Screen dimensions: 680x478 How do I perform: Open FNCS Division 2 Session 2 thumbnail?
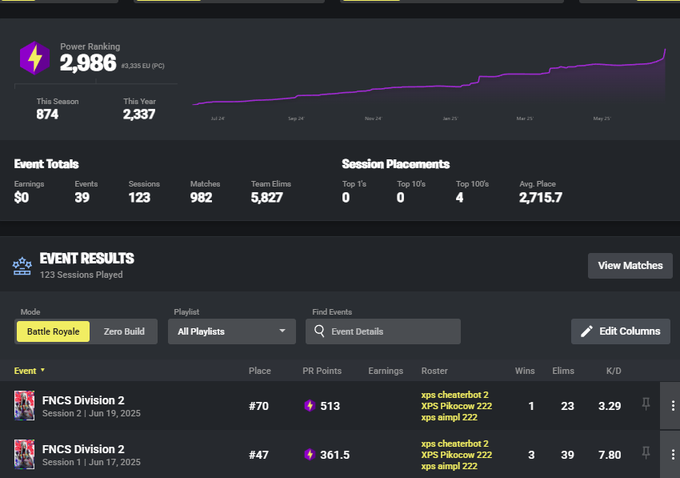click(x=24, y=406)
